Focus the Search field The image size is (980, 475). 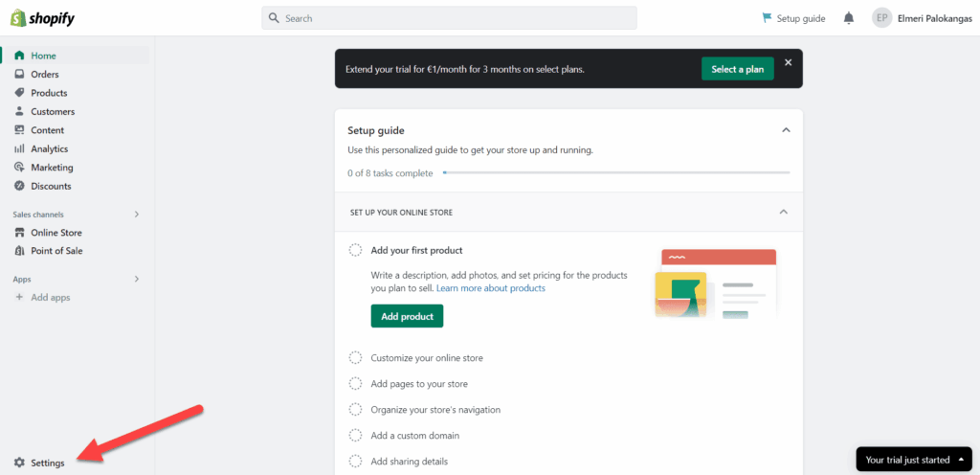(450, 18)
